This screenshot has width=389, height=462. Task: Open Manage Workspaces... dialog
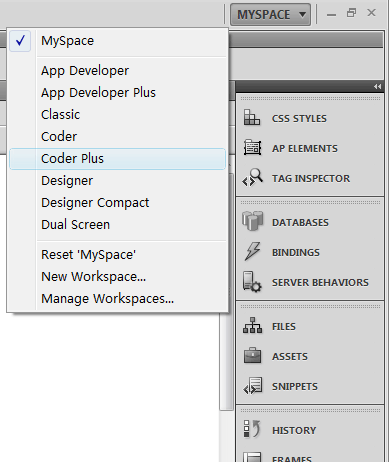[117, 299]
